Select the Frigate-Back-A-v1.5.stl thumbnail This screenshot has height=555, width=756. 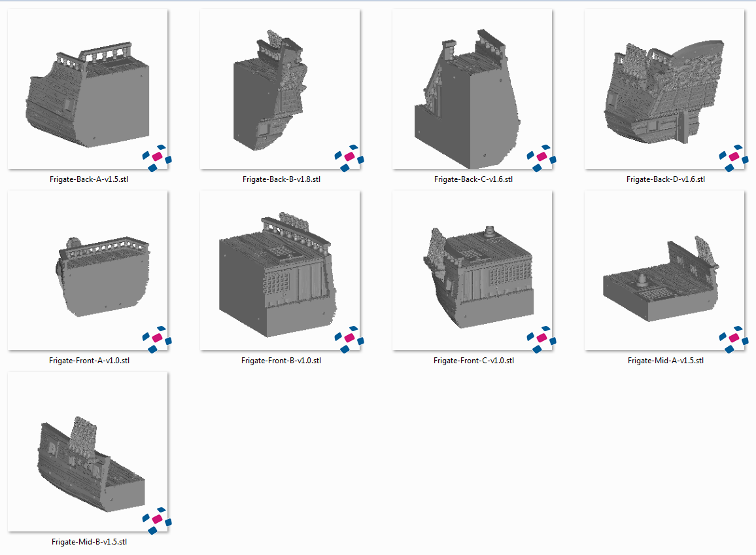coord(88,89)
